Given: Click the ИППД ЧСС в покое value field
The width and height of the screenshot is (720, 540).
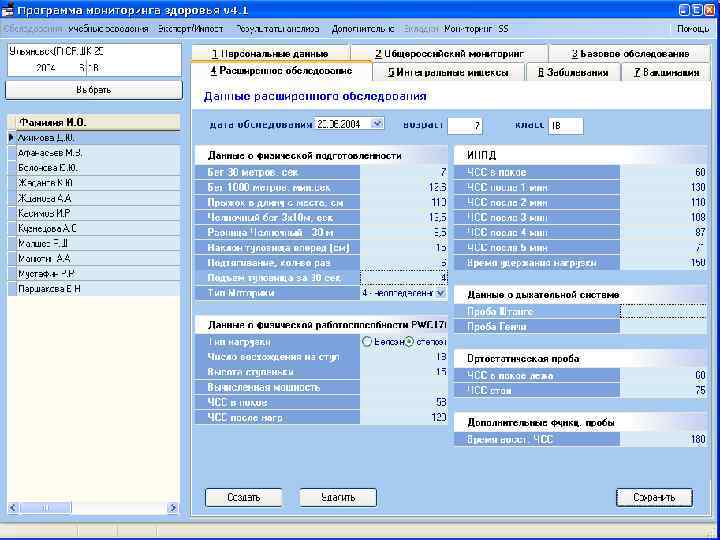Looking at the screenshot, I should point(663,172).
